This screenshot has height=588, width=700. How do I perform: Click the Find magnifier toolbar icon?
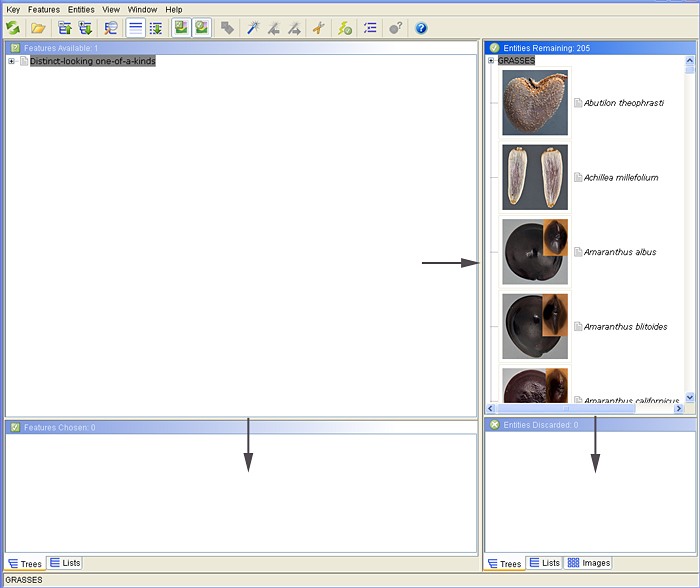tap(111, 28)
